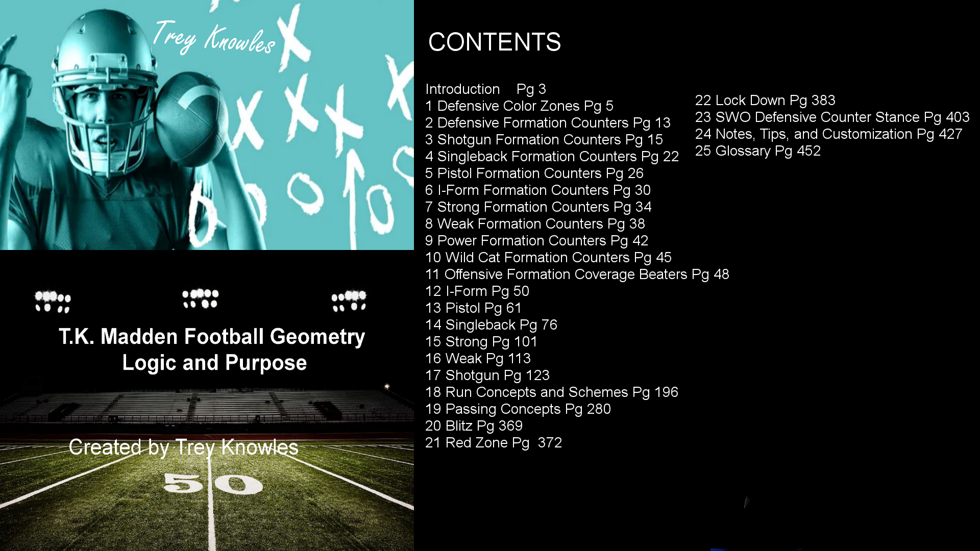Image resolution: width=980 pixels, height=551 pixels.
Task: Toggle Chapter 22 Lock Down Pg 383 entry
Action: [x=765, y=99]
